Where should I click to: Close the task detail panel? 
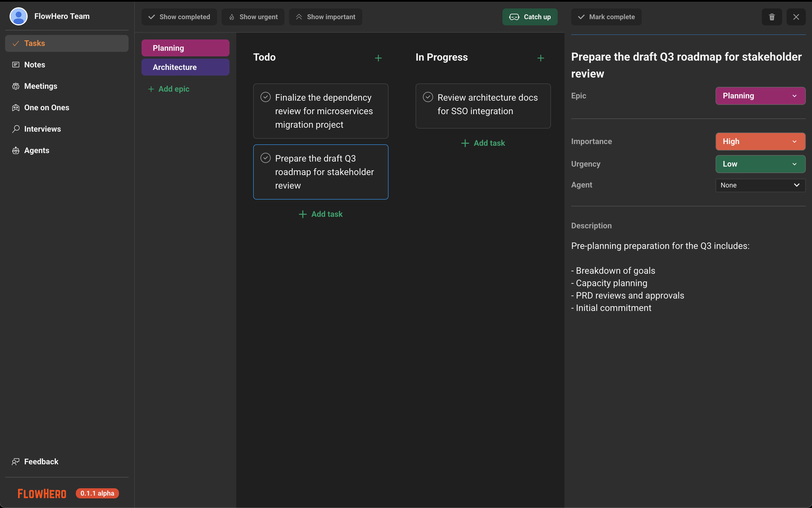coord(796,17)
